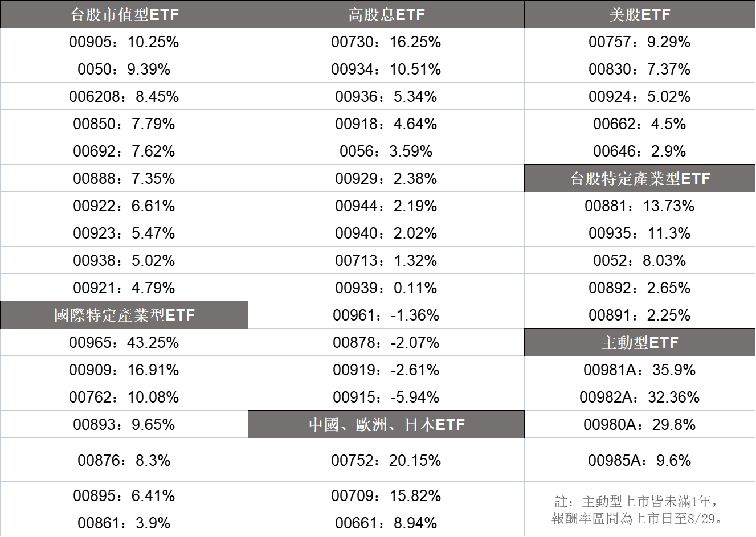Click the 台股市值型ETF header cell

124,14
